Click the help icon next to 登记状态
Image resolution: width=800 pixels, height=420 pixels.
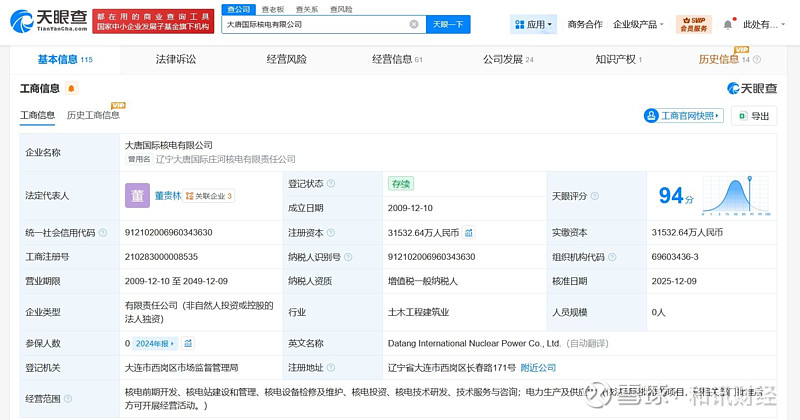click(x=330, y=184)
